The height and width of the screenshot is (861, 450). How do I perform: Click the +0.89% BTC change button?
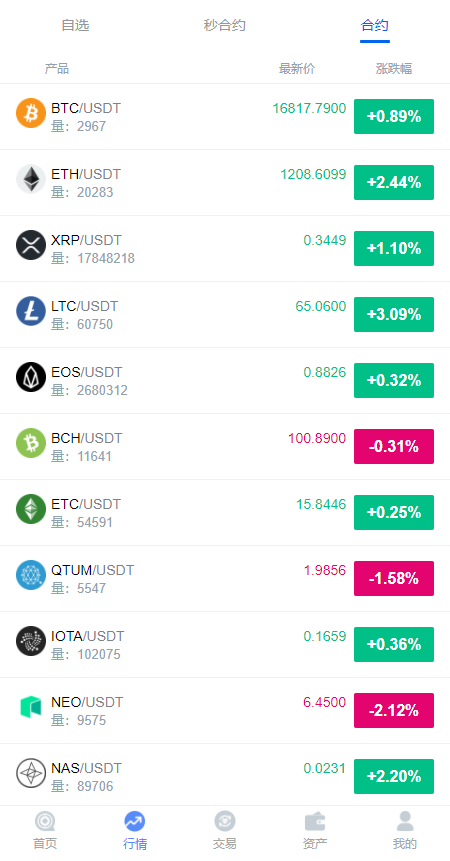(x=394, y=116)
